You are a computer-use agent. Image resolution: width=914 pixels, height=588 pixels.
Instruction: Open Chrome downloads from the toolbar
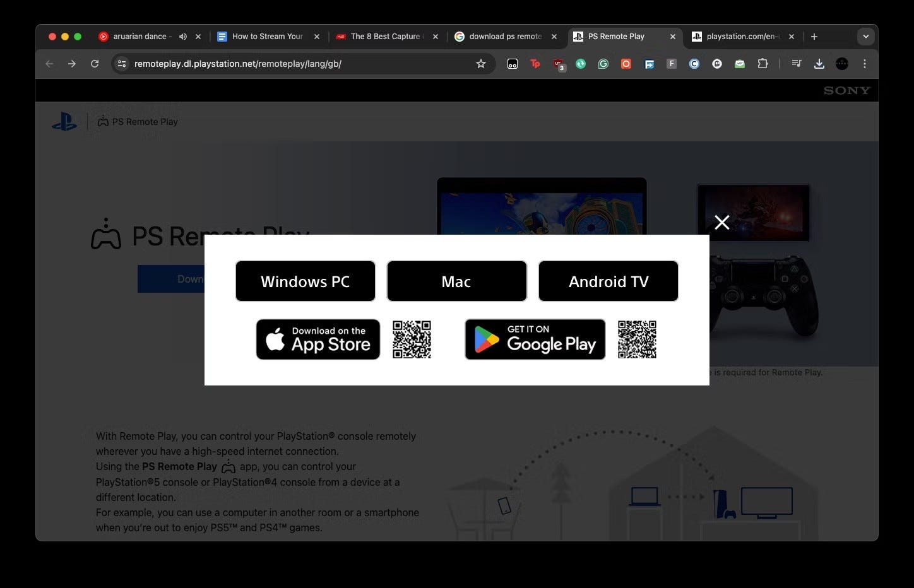tap(819, 63)
